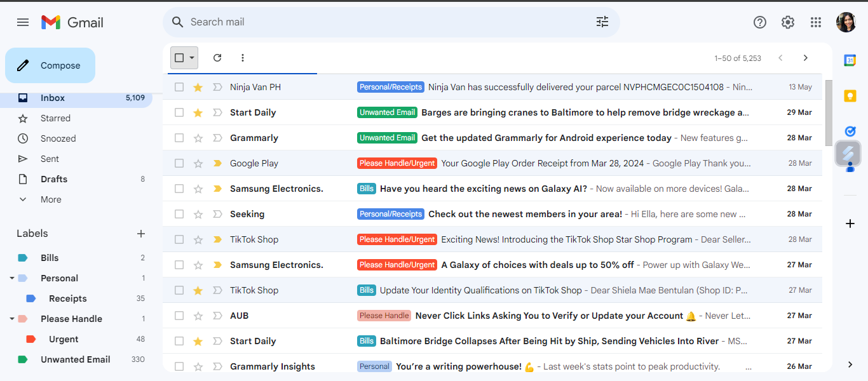Click the Compose button
Screen dimensions: 868x381
coord(50,65)
